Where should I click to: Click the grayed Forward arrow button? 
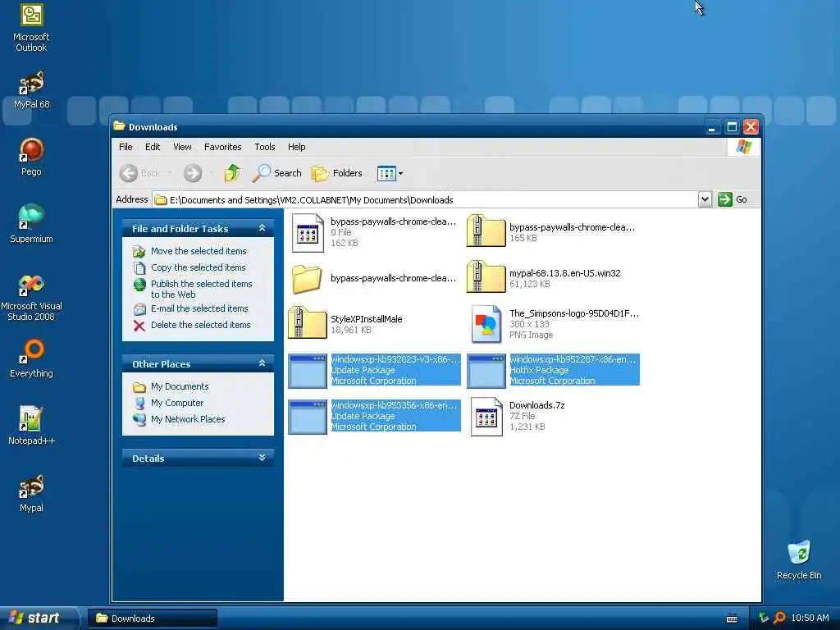pyautogui.click(x=192, y=173)
